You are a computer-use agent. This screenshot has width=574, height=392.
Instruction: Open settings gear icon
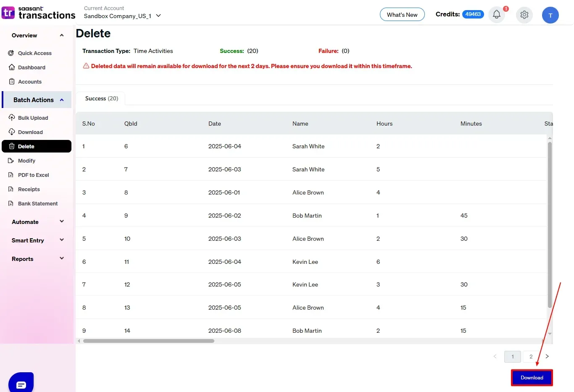pyautogui.click(x=524, y=15)
